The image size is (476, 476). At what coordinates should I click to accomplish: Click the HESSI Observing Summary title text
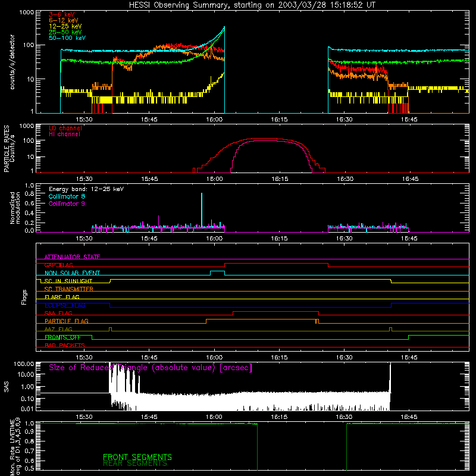coord(252,5)
